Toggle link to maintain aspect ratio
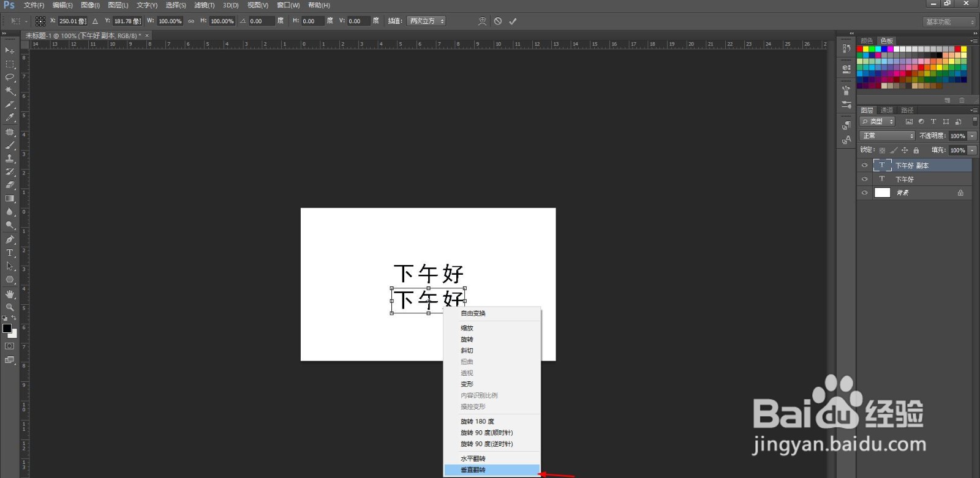The image size is (980, 478). click(x=191, y=21)
